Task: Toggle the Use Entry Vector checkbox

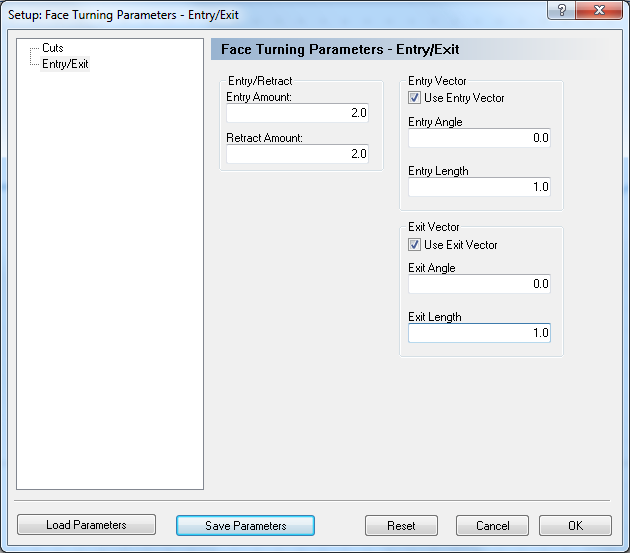Action: [414, 98]
